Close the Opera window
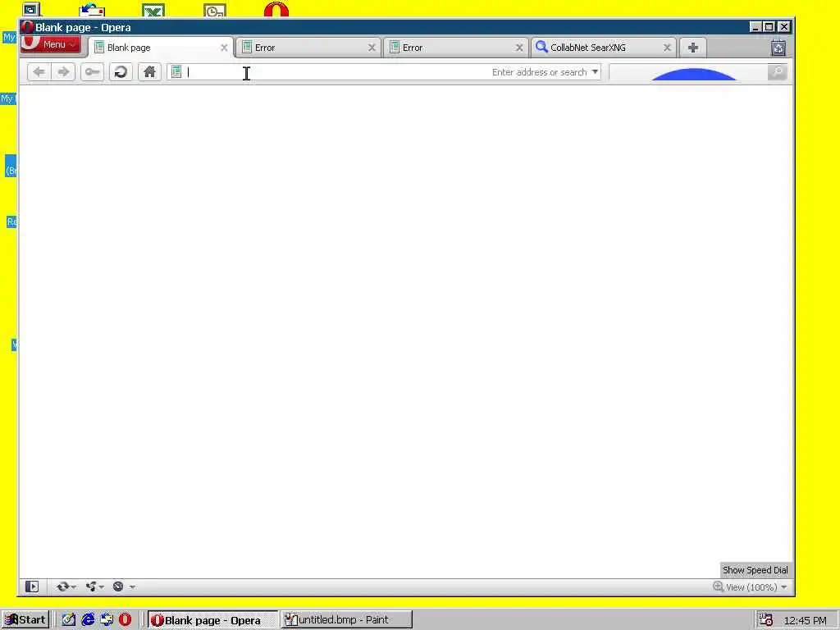The height and width of the screenshot is (630, 840). (x=783, y=27)
